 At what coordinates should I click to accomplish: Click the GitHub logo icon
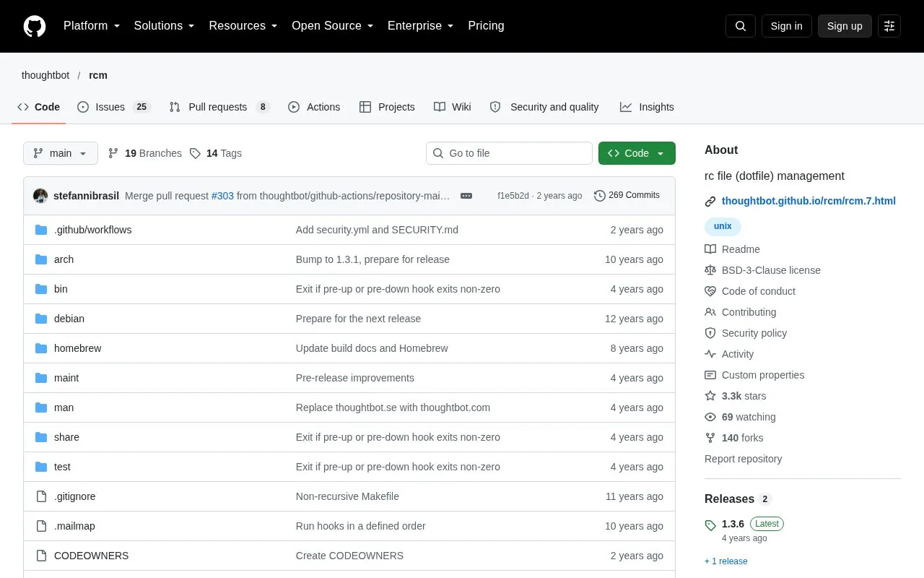tap(35, 26)
